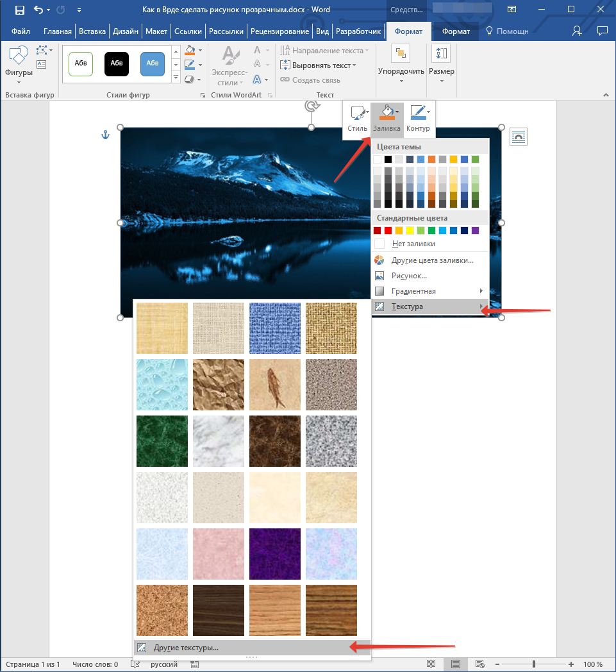Screen dimensions: 616x672
Task: Click Other Textures (Другие текстуры...)
Action: 186,648
